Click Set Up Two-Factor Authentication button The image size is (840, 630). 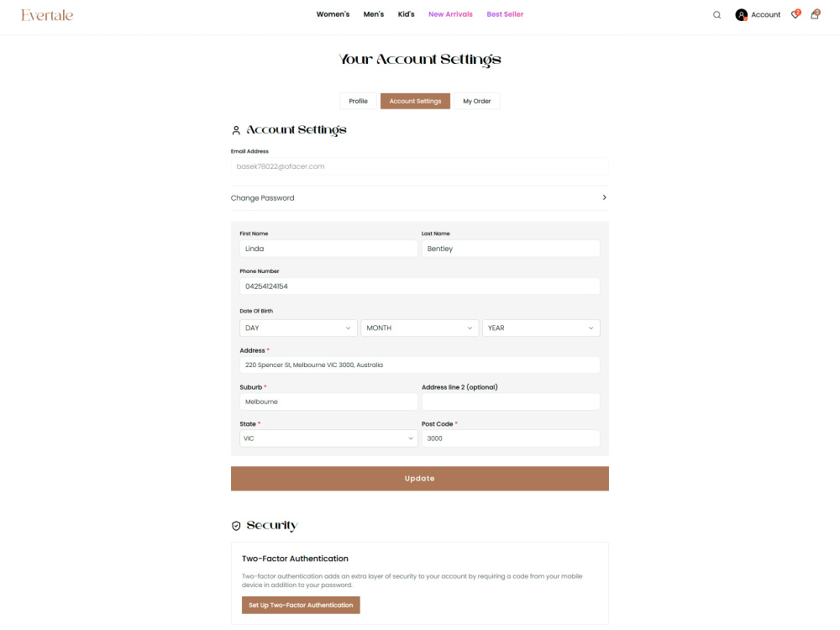coord(301,605)
